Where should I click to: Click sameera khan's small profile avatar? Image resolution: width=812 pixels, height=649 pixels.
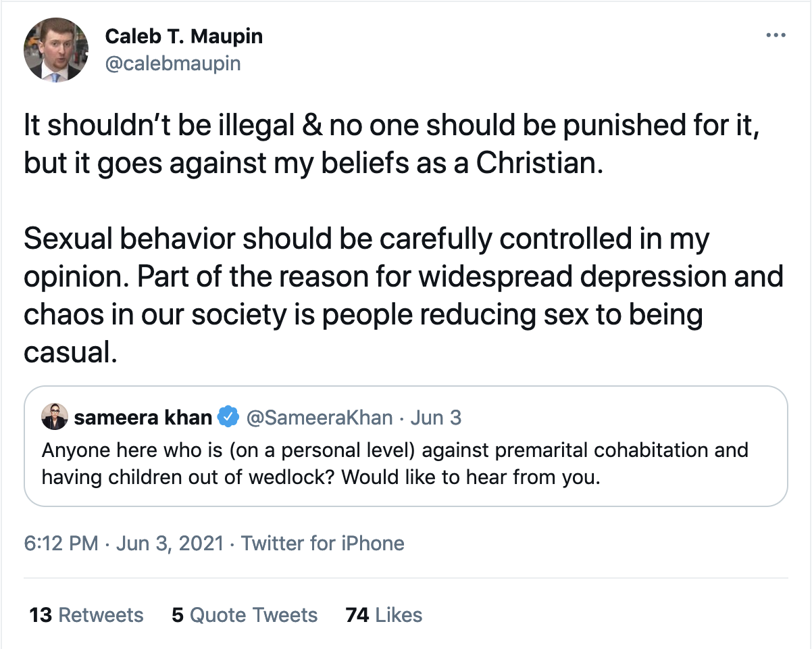[54, 418]
